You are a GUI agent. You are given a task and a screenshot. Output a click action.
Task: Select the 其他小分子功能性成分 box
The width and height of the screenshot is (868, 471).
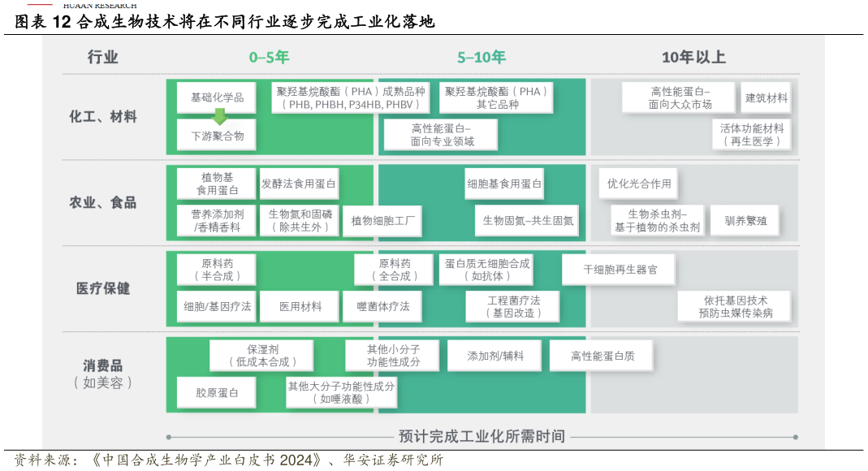tap(392, 356)
